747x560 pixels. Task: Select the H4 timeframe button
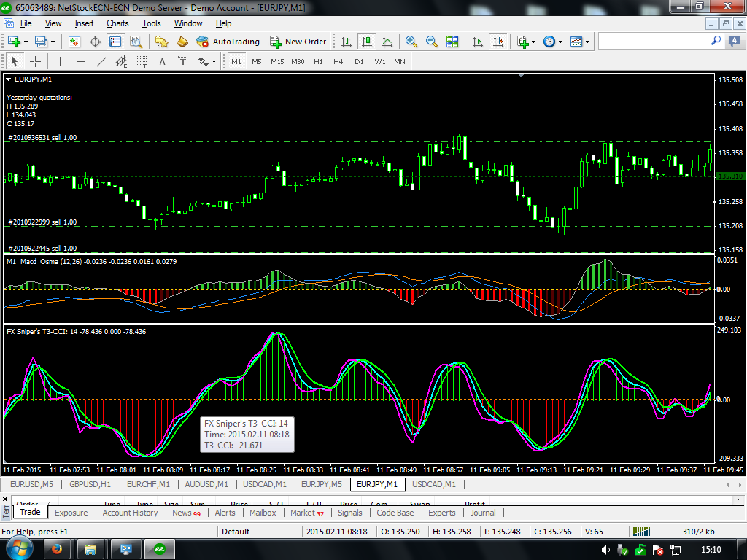click(338, 61)
